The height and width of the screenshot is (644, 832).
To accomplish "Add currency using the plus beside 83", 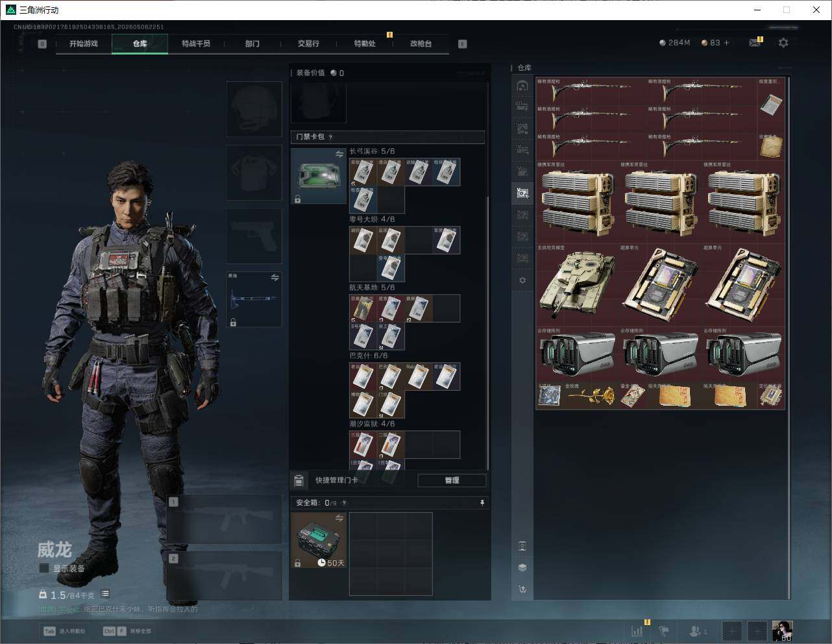I will click(x=726, y=43).
